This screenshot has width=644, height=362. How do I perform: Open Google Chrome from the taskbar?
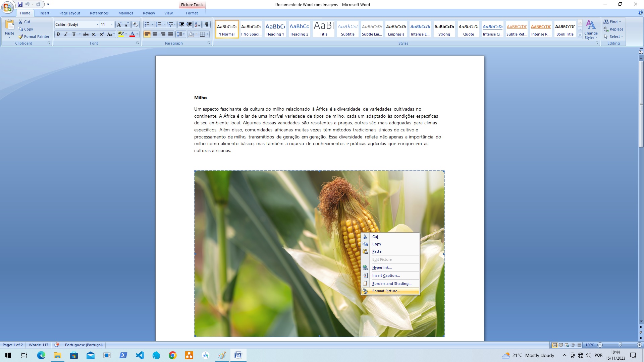tap(173, 355)
